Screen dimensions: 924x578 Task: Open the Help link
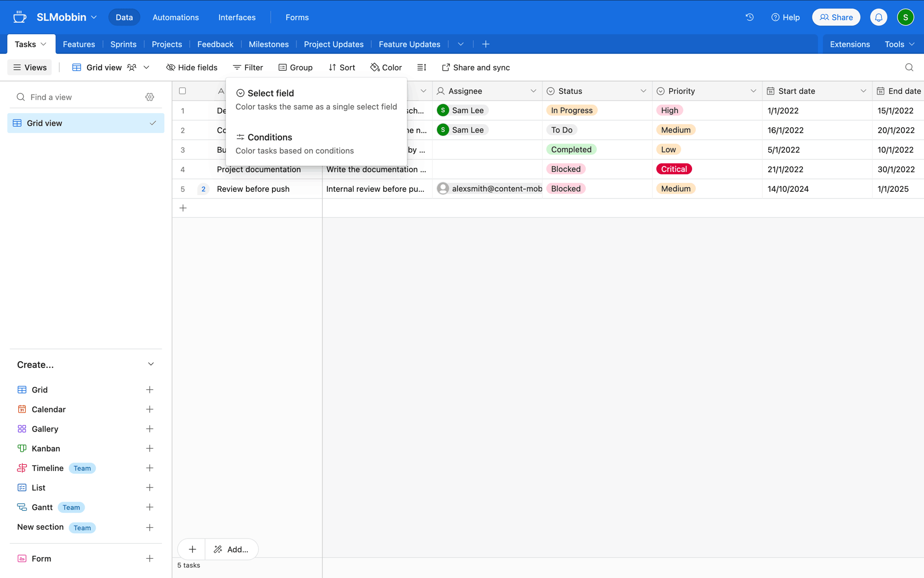[x=785, y=17]
